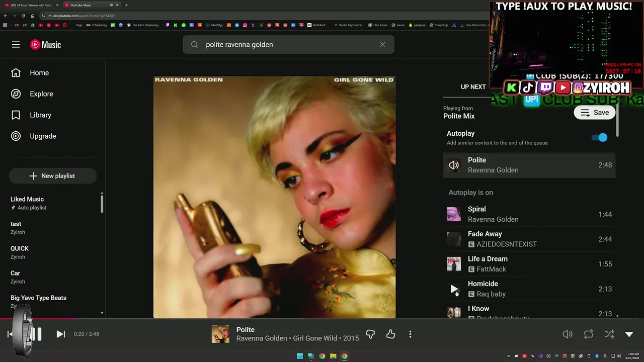Toggle repeat mode
Viewport: 644px width, 362px height.
pos(588,334)
